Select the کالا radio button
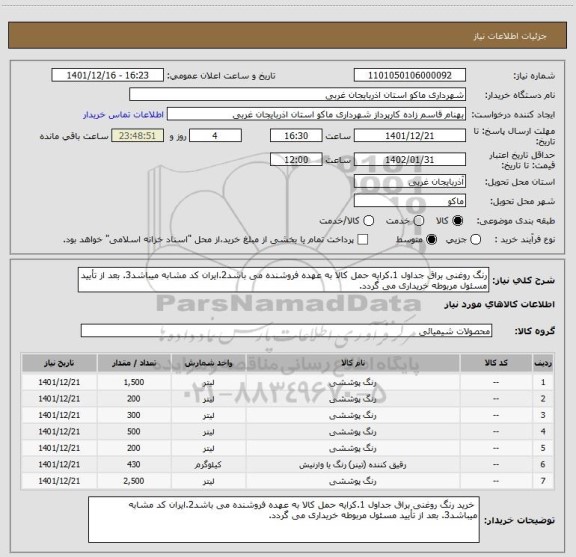The width and height of the screenshot is (576, 557). click(x=458, y=221)
